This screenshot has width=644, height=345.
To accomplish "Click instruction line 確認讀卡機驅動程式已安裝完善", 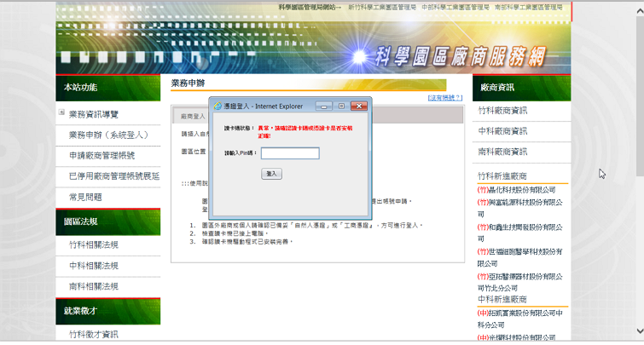I will 247,242.
